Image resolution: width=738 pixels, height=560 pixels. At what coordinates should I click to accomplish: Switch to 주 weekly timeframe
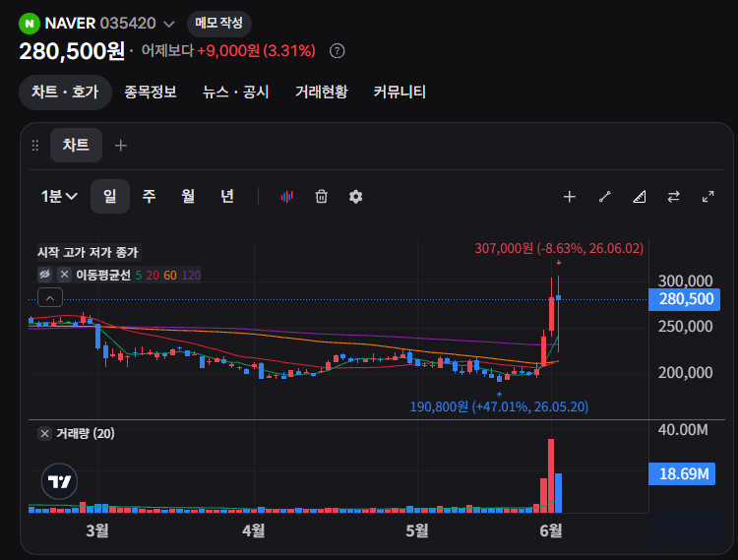click(x=150, y=196)
